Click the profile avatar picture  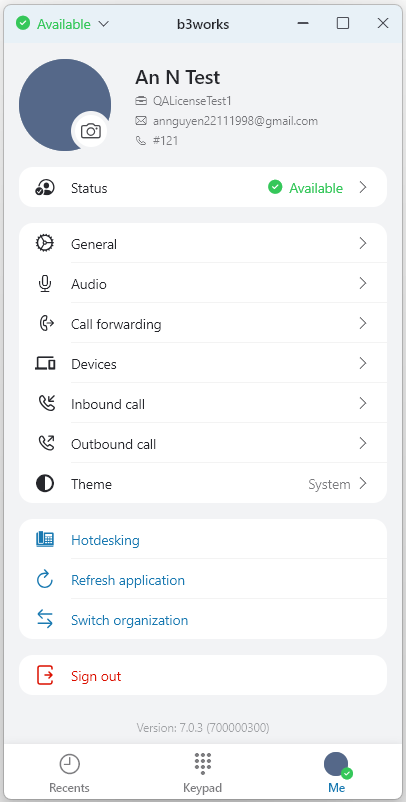[64, 105]
